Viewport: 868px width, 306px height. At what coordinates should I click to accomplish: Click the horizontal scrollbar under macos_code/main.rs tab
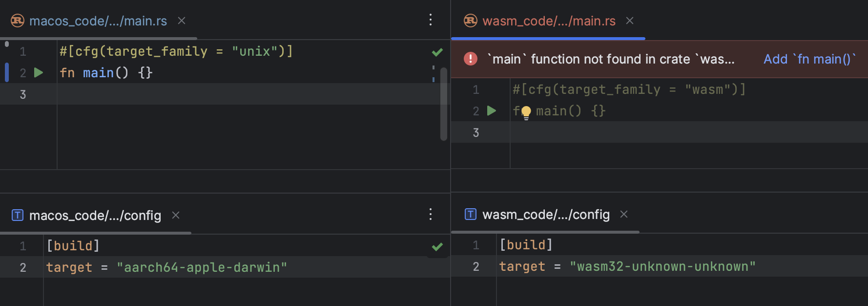tap(98, 38)
